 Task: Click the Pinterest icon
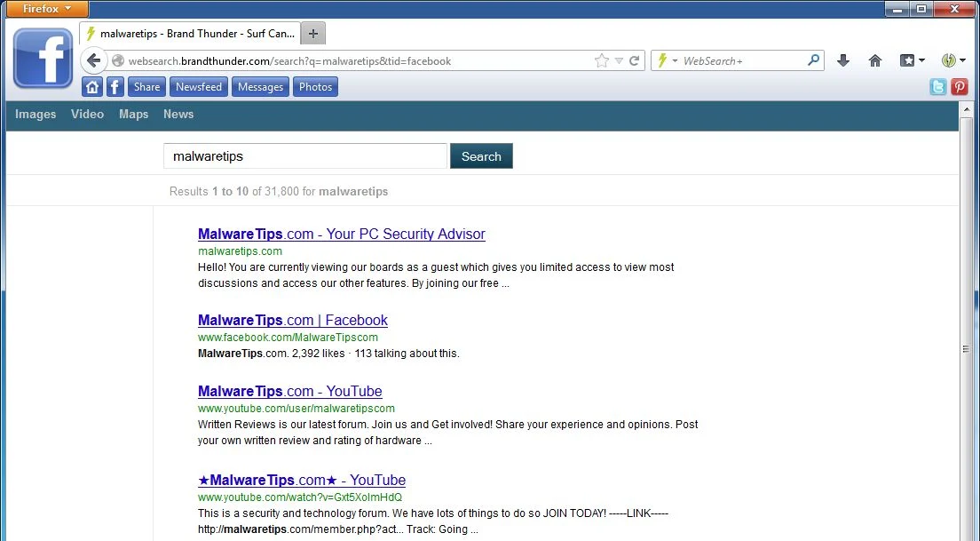click(x=960, y=87)
